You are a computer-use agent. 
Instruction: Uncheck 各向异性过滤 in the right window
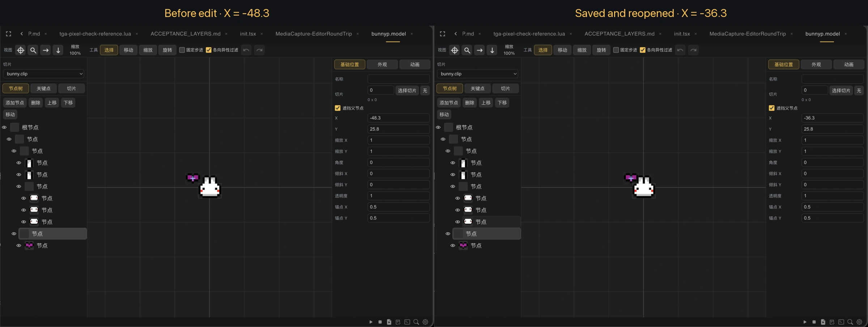coord(643,50)
